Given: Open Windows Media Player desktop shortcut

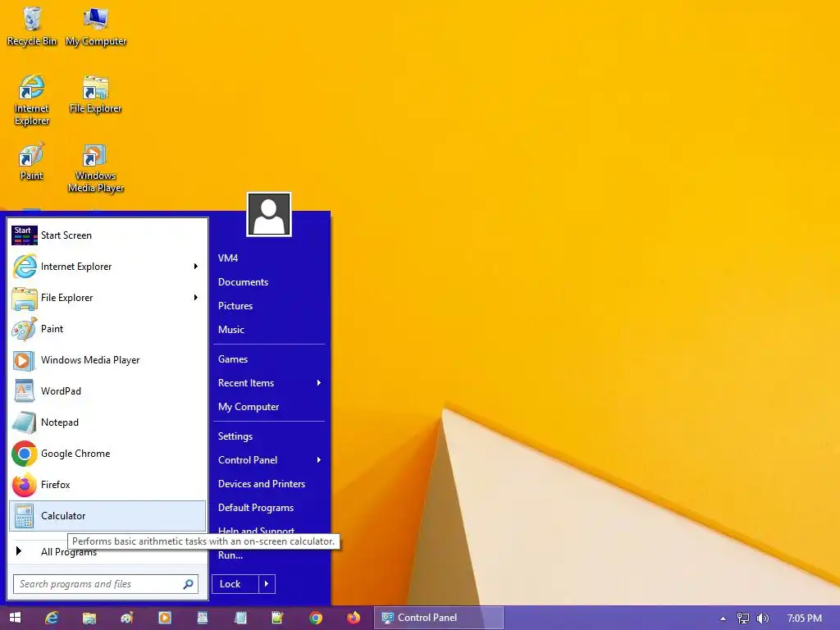Looking at the screenshot, I should pos(95,168).
